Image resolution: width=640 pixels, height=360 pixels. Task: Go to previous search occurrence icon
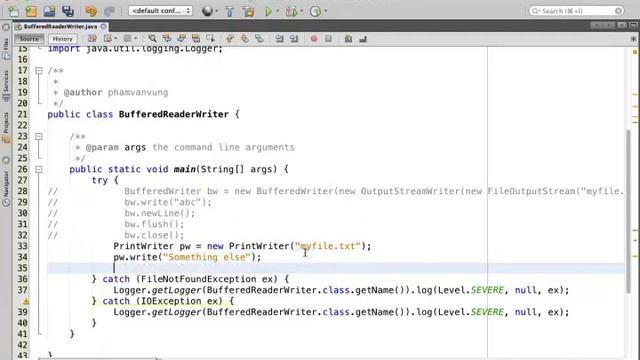[x=167, y=39]
